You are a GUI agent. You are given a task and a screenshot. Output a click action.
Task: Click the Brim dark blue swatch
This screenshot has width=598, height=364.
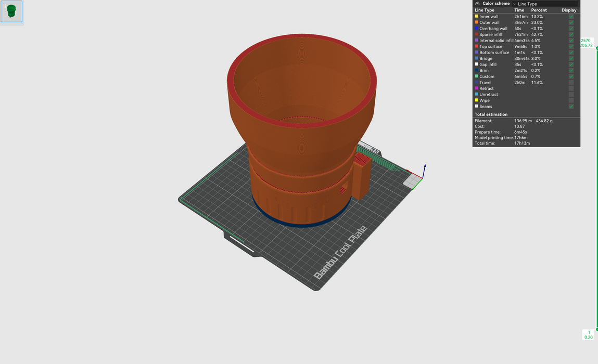coord(476,70)
